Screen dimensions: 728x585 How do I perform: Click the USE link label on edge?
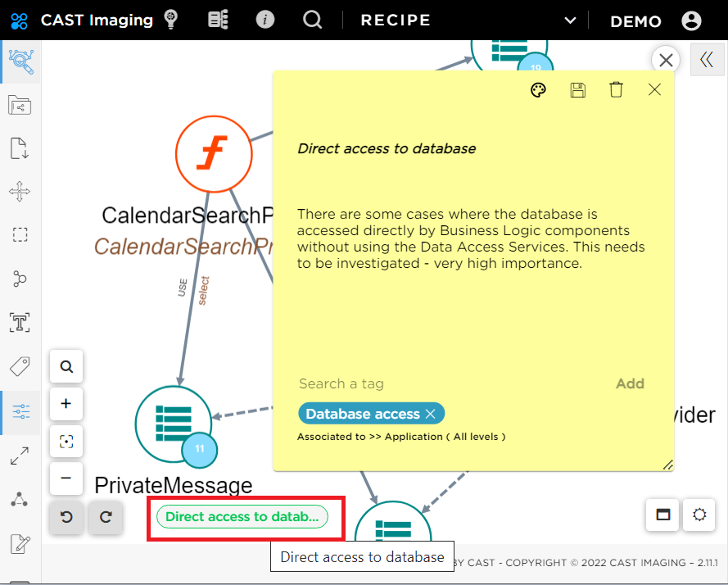point(183,288)
